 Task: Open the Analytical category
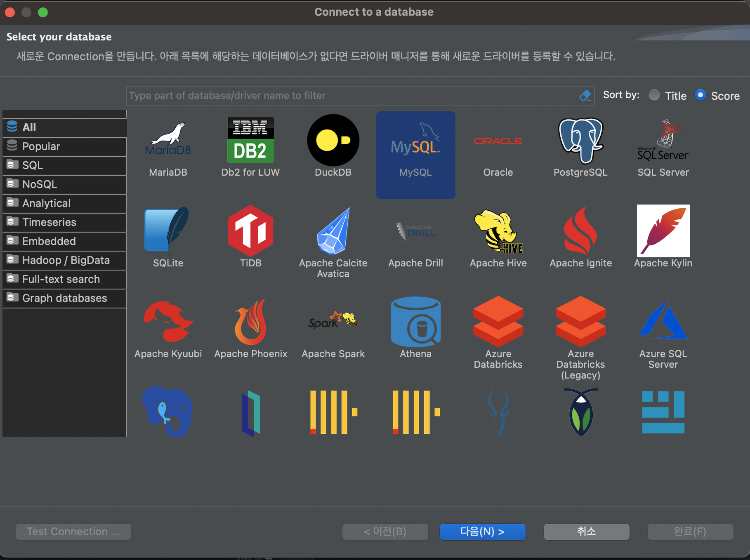[64, 203]
